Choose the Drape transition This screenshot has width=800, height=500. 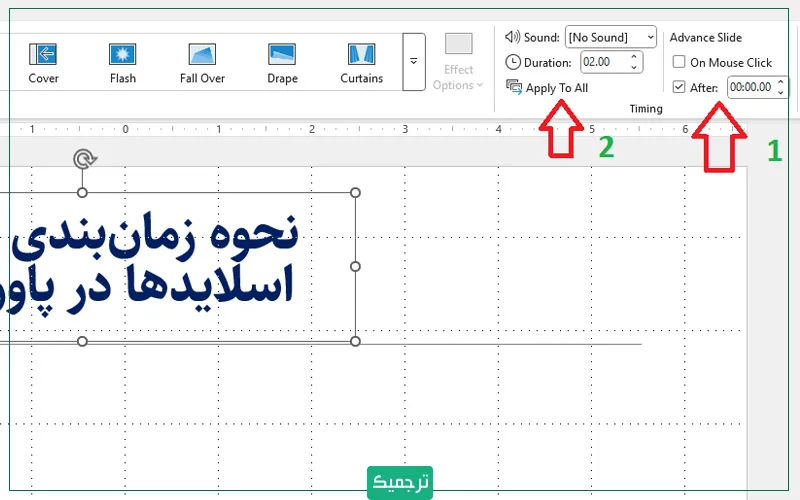tap(282, 63)
